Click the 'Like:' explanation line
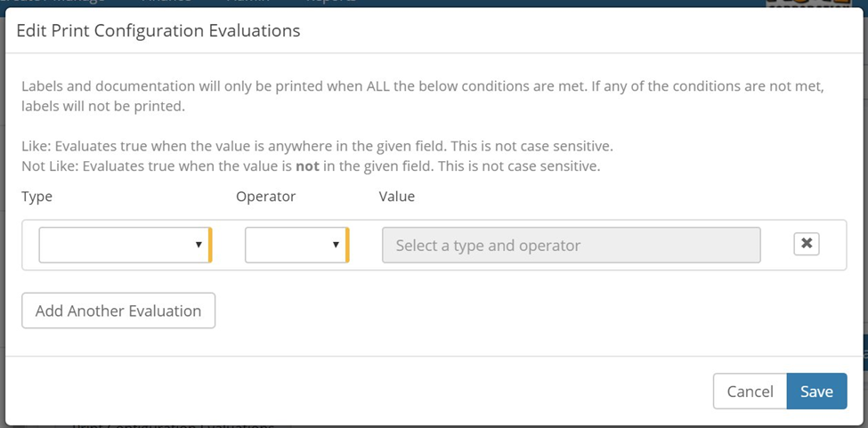Viewport: 868px width, 428px height. 317,145
